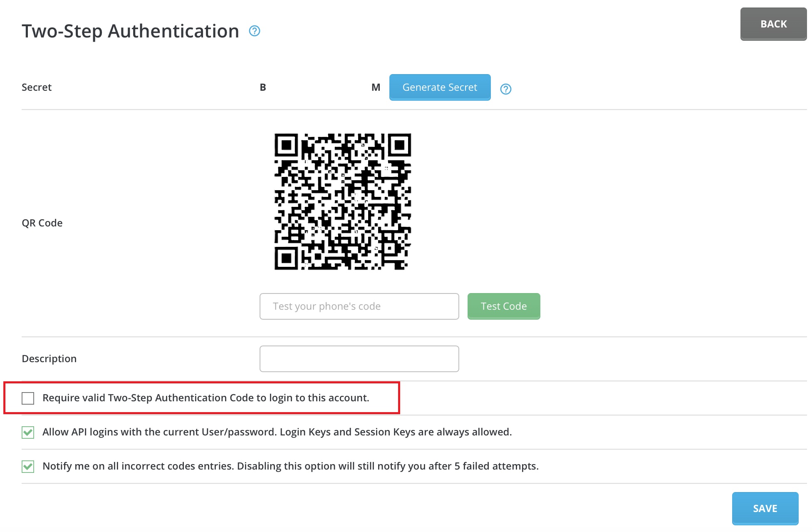This screenshot has width=812, height=532.
Task: Click the green Test Code button
Action: point(504,306)
